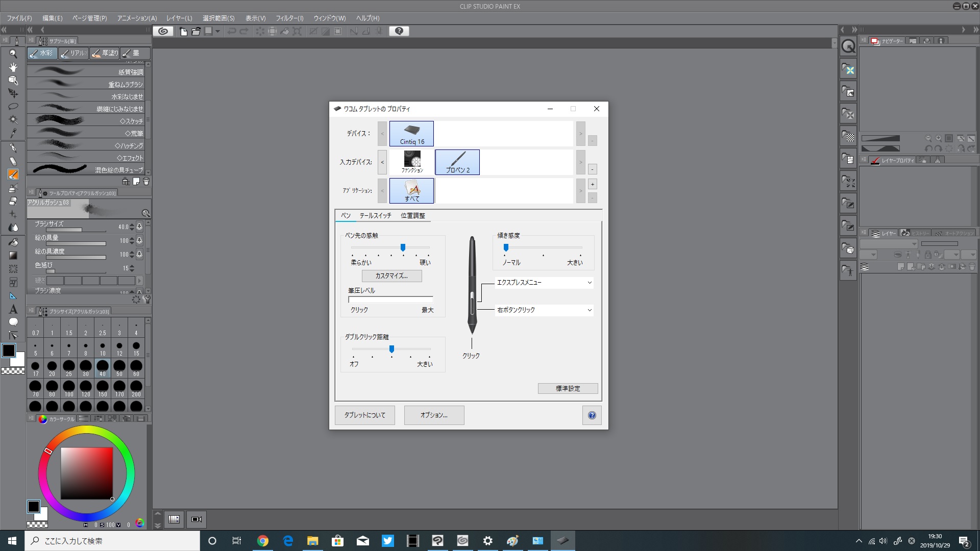Viewport: 980px width, 551px height.
Task: Select the Fill bucket tool
Action: [x=13, y=242]
